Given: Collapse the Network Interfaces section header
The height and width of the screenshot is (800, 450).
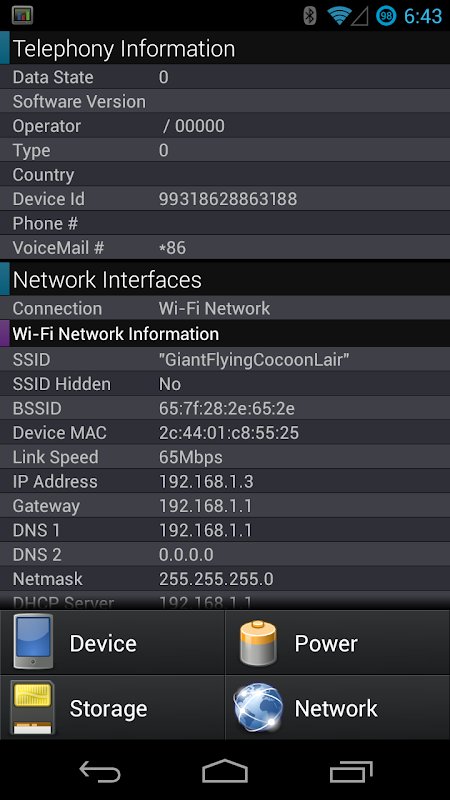Looking at the screenshot, I should click(x=225, y=279).
